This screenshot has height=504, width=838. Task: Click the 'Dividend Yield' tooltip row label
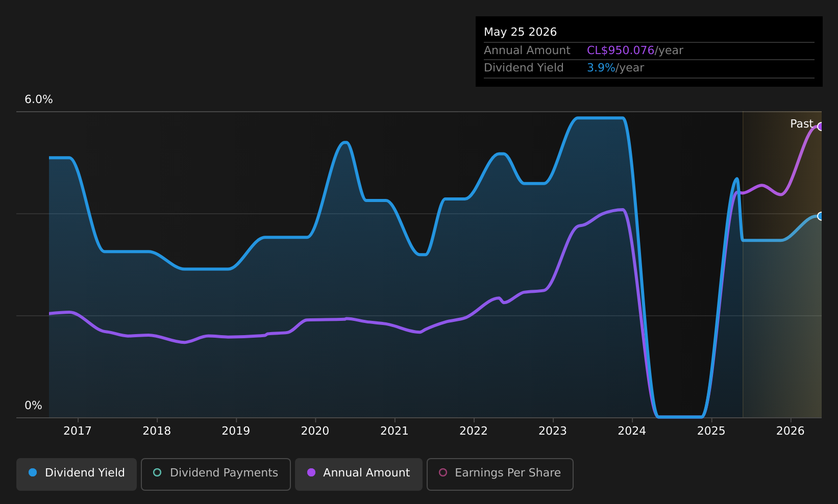524,68
